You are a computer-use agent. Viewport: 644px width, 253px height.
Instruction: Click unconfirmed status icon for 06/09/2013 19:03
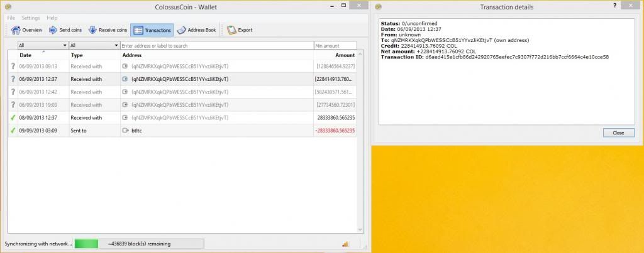[x=13, y=105]
